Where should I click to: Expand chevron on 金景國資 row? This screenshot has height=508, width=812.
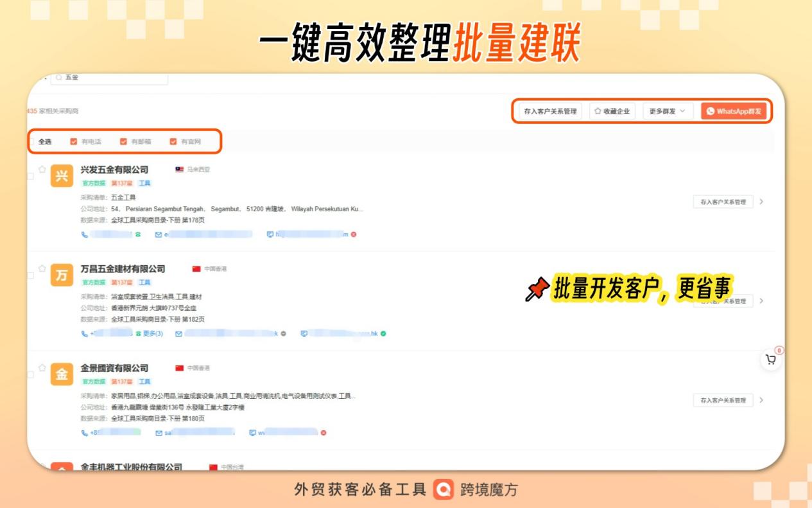pyautogui.click(x=762, y=400)
